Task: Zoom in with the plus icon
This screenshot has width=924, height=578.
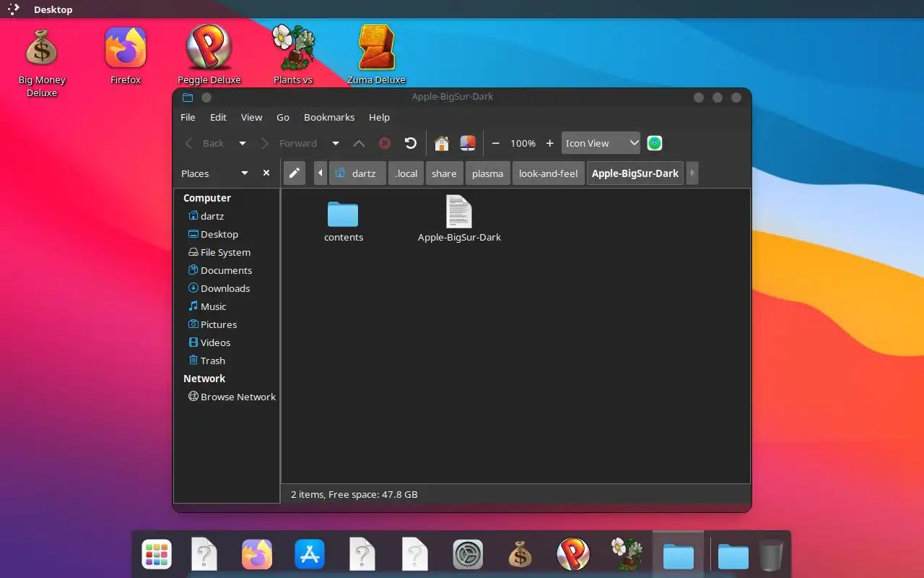Action: [549, 143]
